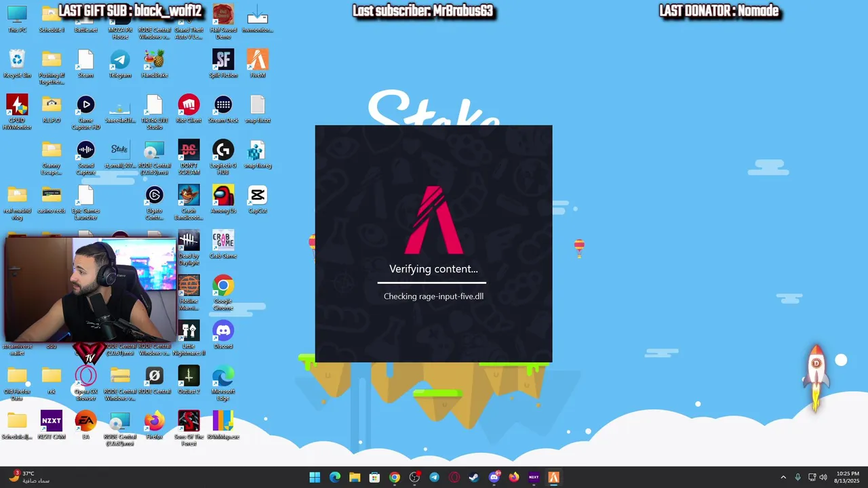Open the Crash Bandicoot shortcut

tap(189, 203)
